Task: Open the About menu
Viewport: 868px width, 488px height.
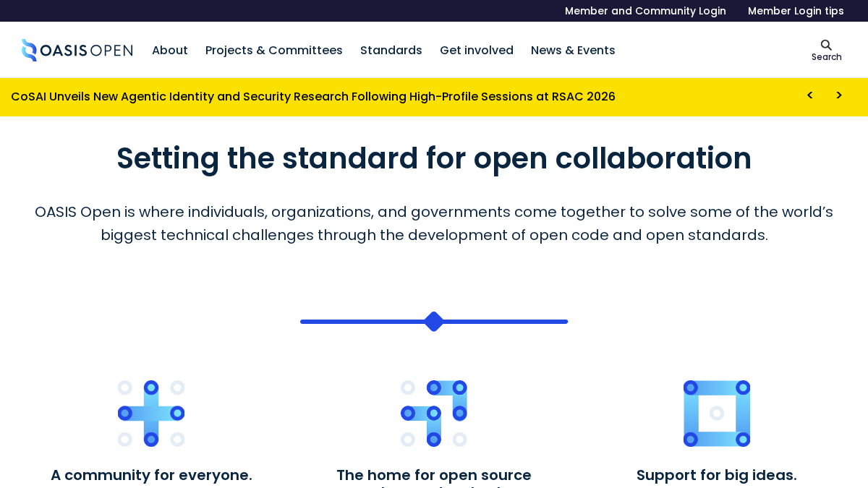Action: (x=170, y=51)
